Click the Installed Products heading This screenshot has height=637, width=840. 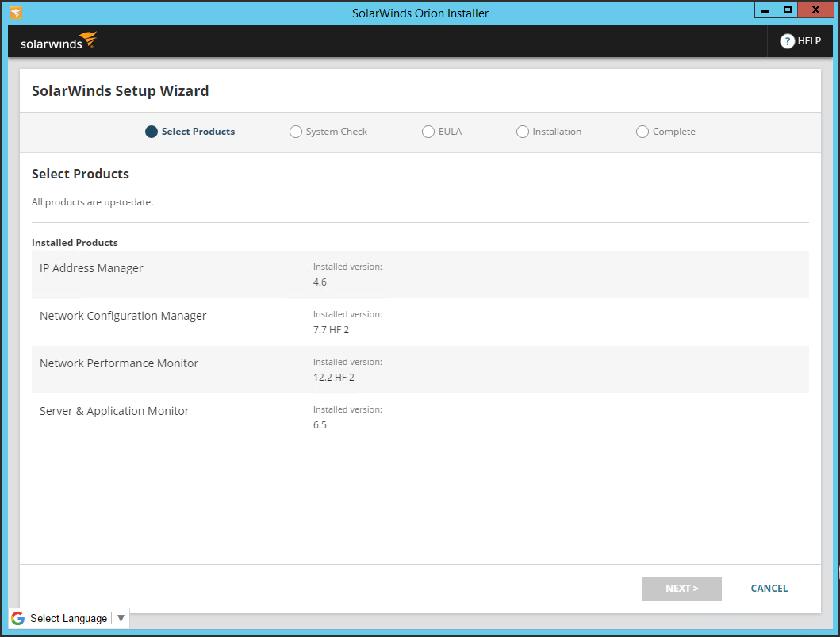point(75,243)
